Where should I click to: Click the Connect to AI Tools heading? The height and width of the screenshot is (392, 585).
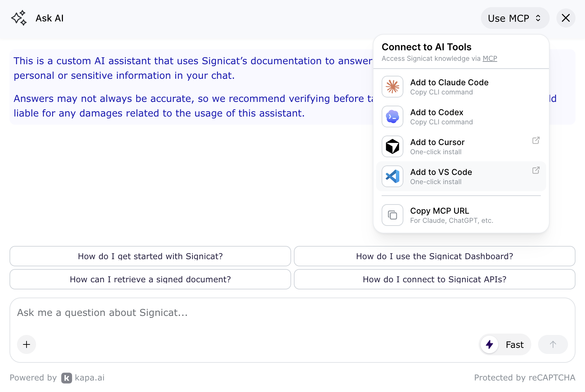(427, 47)
